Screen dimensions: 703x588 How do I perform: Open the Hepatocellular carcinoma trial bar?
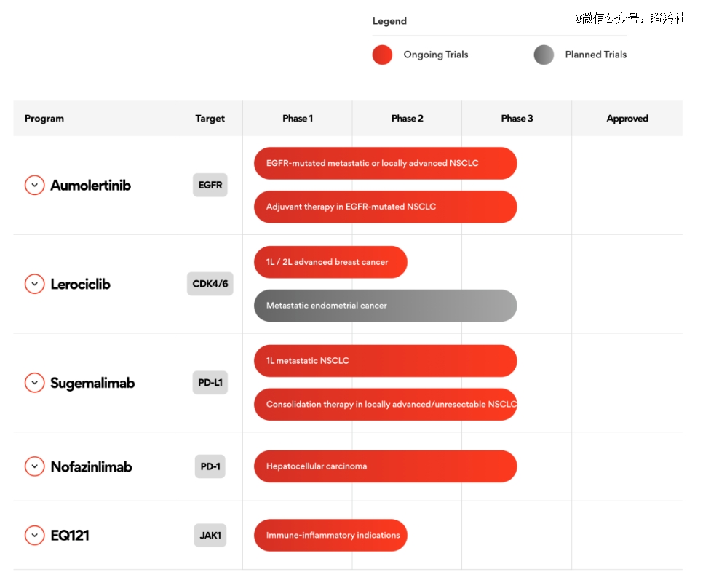385,466
